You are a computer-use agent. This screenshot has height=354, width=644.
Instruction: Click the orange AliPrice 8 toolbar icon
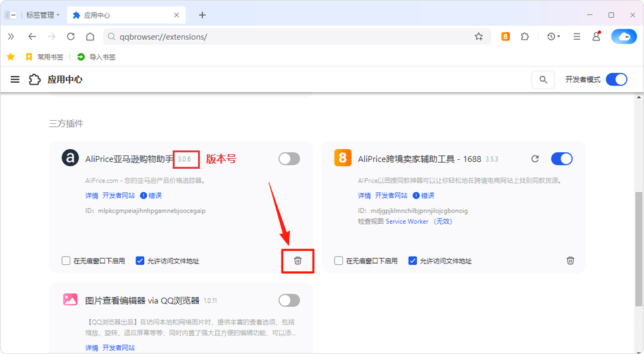(505, 37)
